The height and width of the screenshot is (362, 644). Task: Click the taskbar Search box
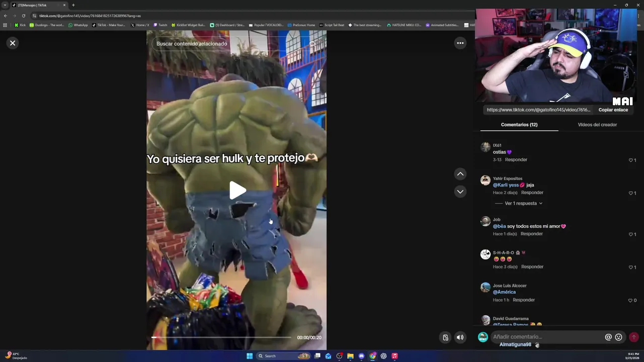pos(283,356)
